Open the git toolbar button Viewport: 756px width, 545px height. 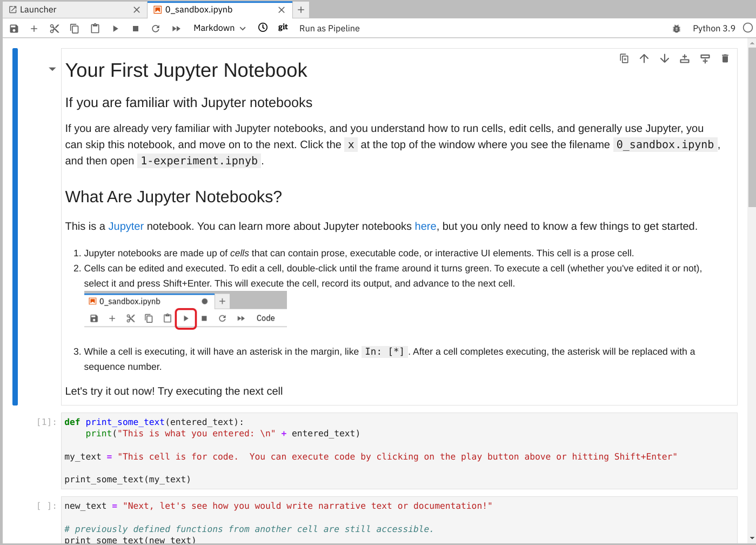(283, 28)
